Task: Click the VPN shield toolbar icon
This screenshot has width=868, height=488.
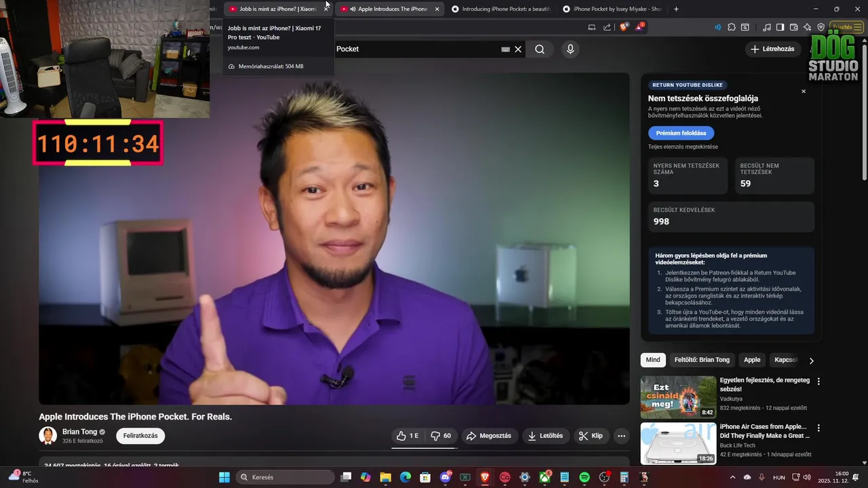Action: (x=821, y=27)
